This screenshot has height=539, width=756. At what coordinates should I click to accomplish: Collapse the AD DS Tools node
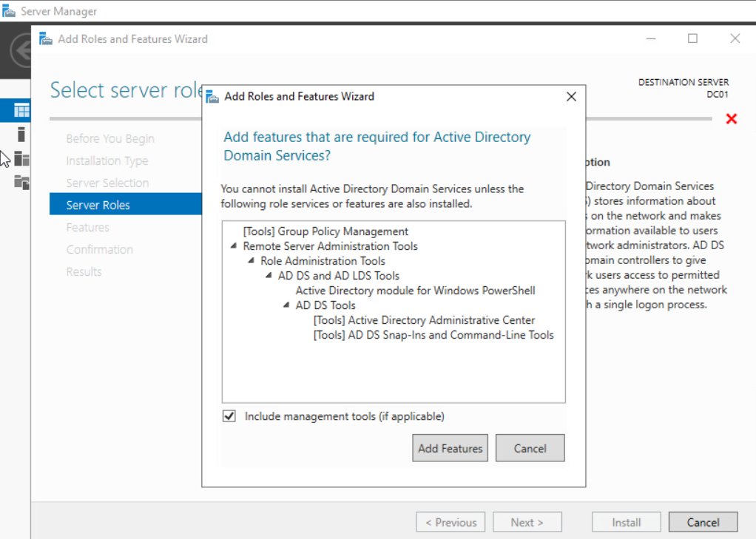tap(286, 305)
